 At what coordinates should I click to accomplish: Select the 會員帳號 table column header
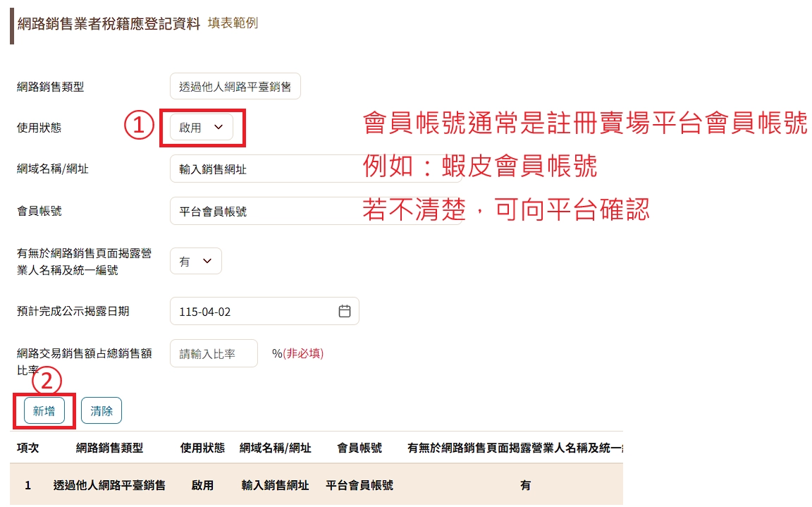click(359, 448)
